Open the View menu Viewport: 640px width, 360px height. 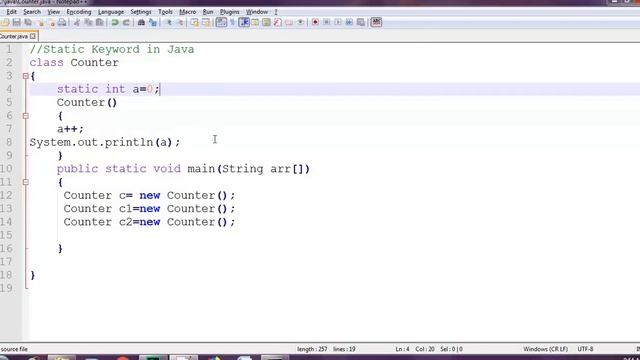(x=53, y=12)
